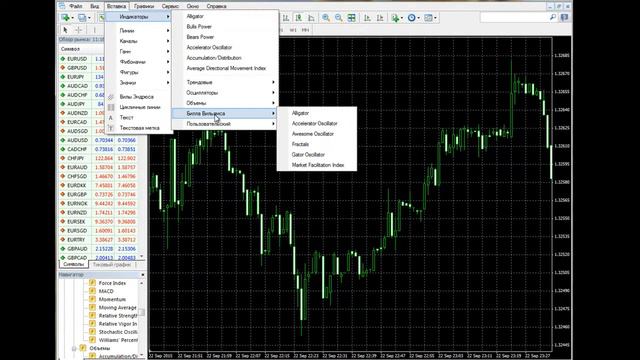
Task: Click the Андрюса pitchfork icon in the menu
Action: pyautogui.click(x=111, y=97)
